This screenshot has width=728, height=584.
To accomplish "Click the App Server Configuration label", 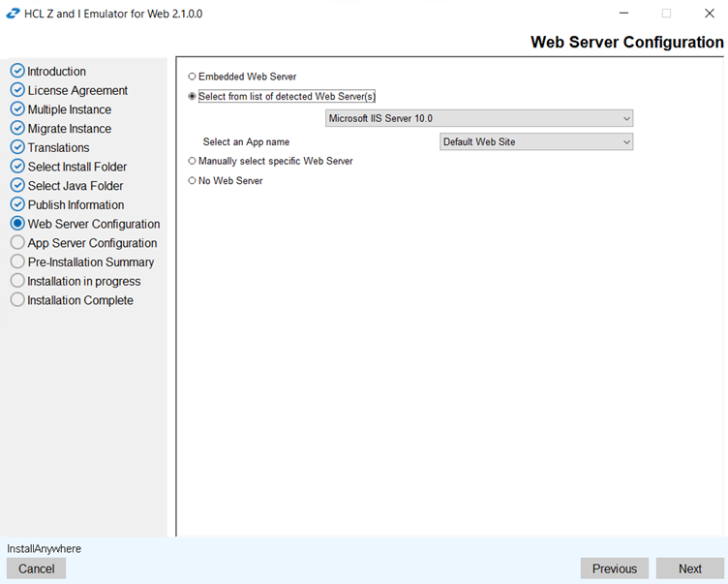I will click(x=92, y=243).
